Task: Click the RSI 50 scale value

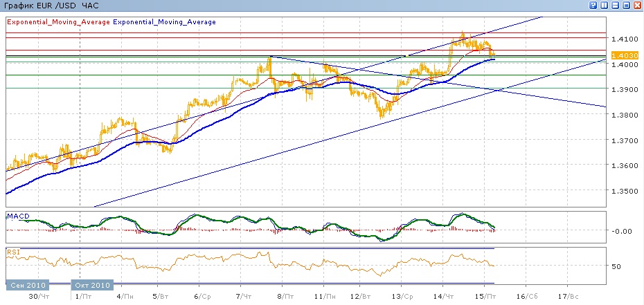Action: pos(616,266)
